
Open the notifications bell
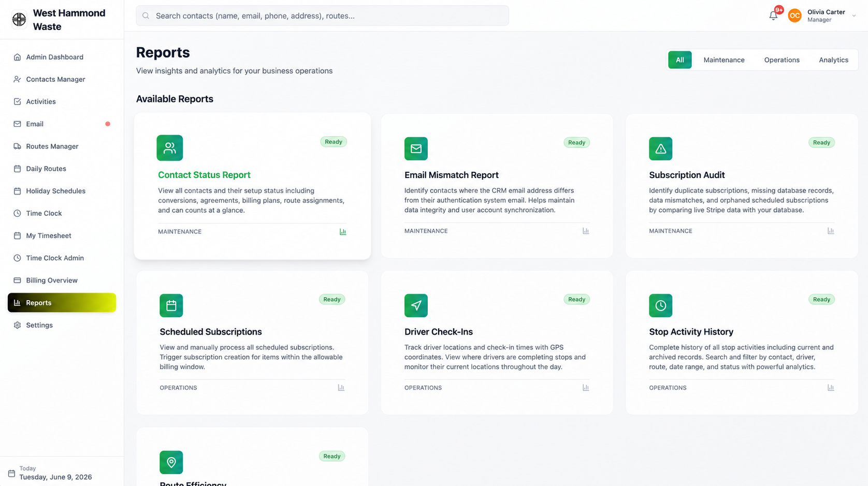[773, 16]
